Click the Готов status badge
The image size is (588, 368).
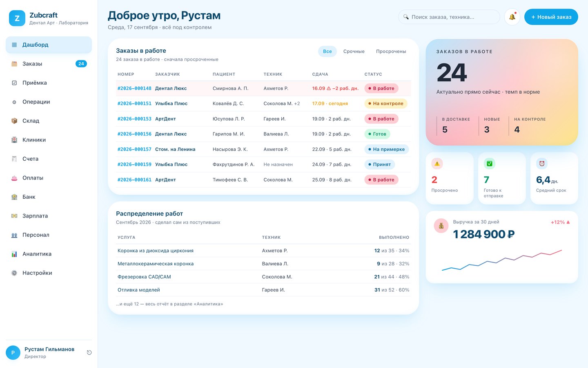pyautogui.click(x=377, y=134)
